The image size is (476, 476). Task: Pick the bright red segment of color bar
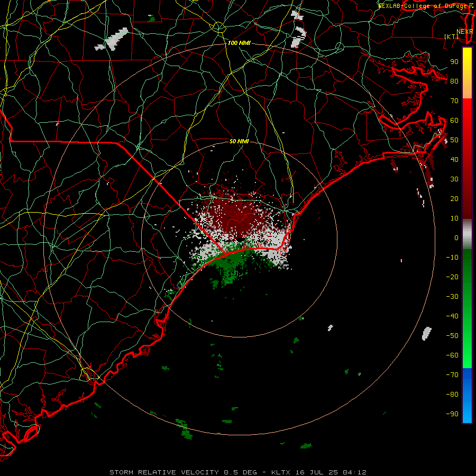point(467,111)
